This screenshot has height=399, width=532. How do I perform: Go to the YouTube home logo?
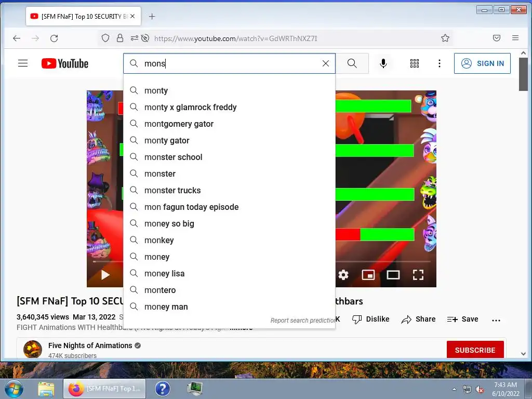(65, 63)
